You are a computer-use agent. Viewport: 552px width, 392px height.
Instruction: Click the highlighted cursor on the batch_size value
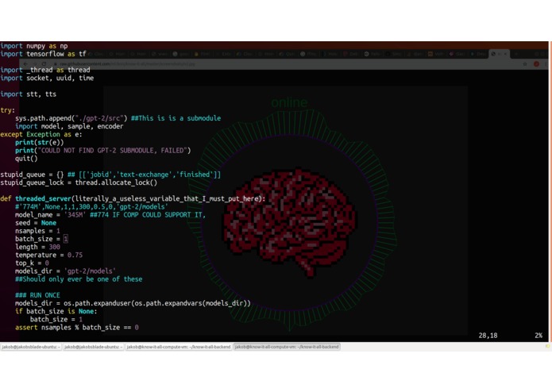pyautogui.click(x=65, y=239)
